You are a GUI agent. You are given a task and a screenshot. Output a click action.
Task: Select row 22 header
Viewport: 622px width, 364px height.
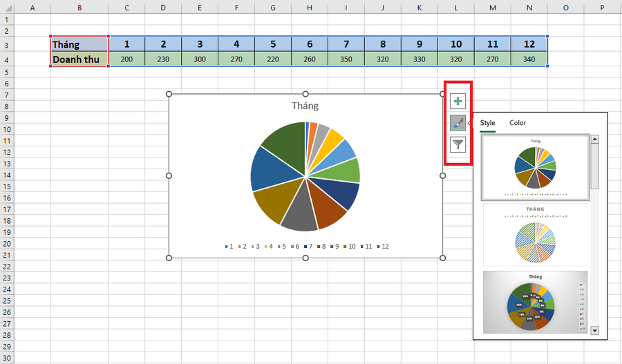coord(7,267)
